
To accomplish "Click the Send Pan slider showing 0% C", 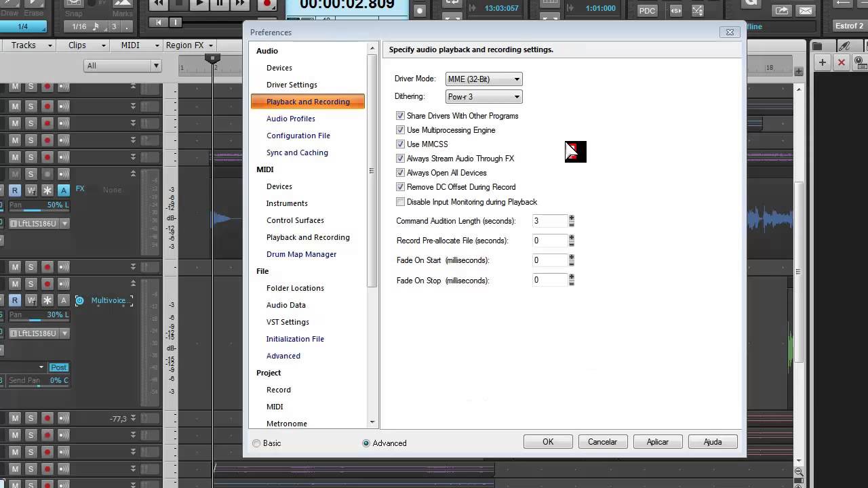I will point(39,381).
